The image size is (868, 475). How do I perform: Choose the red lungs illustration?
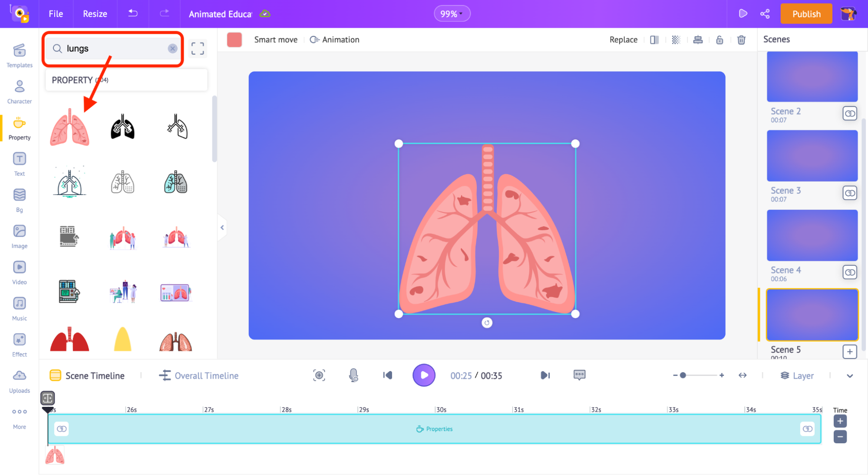click(x=69, y=339)
